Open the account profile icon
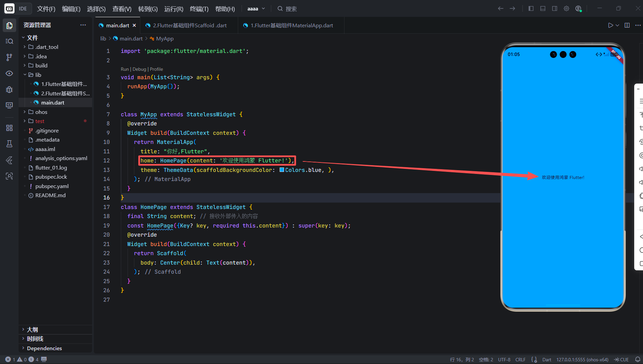The width and height of the screenshot is (643, 364). pos(579,8)
